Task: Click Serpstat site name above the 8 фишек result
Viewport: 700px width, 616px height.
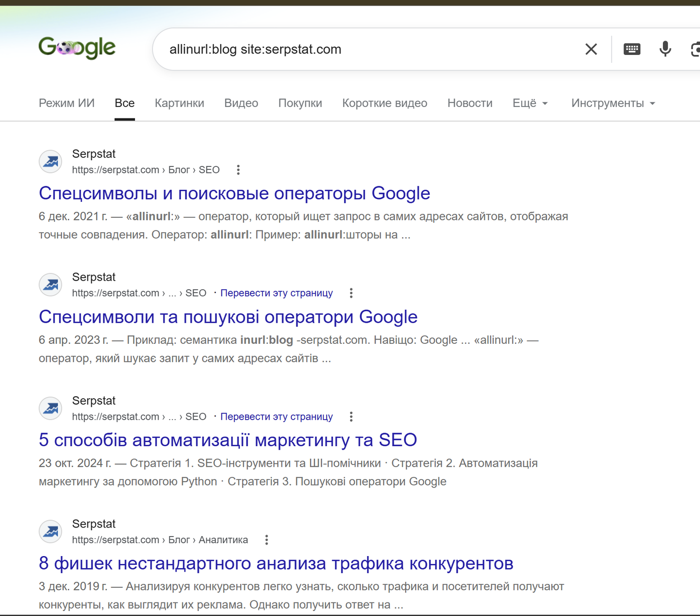Action: point(94,524)
